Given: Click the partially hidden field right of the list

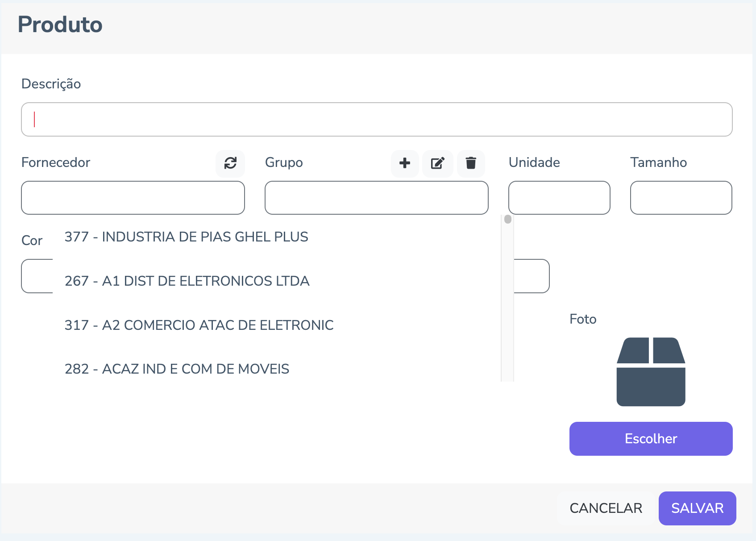Looking at the screenshot, I should pyautogui.click(x=532, y=276).
